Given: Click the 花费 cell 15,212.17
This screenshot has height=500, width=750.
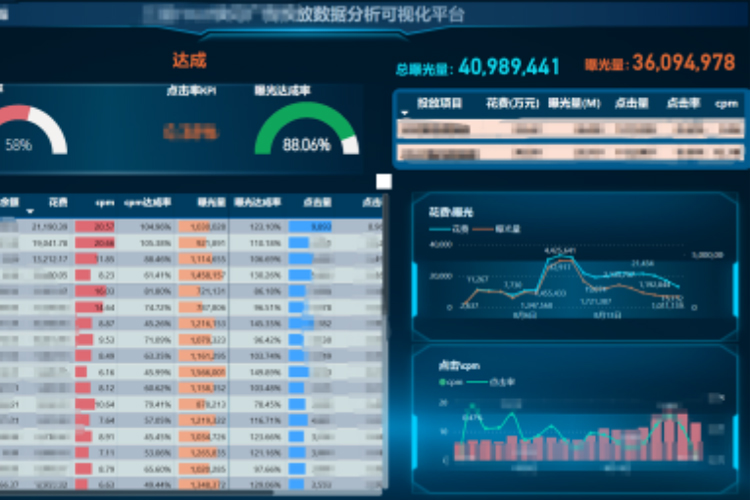Looking at the screenshot, I should click(x=50, y=259).
